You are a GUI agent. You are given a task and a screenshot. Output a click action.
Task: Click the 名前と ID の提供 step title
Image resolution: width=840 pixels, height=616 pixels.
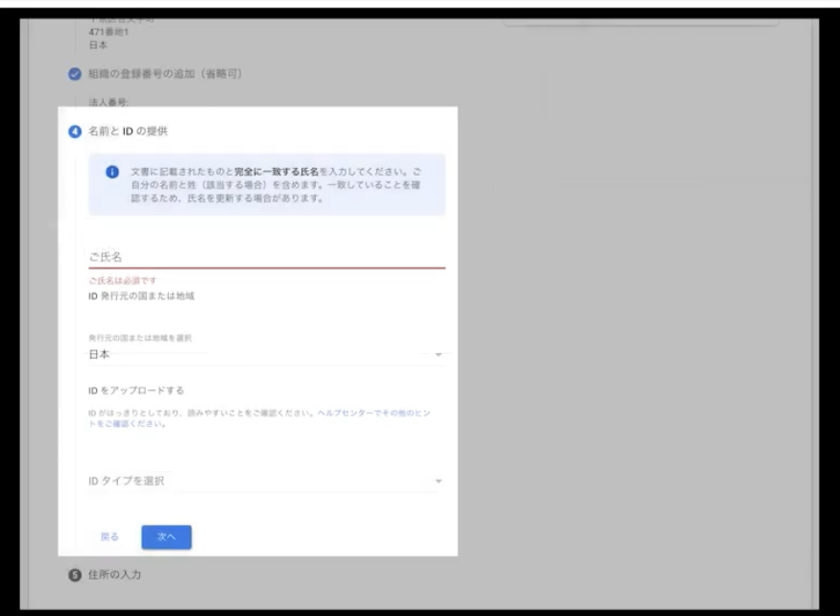coord(129,130)
